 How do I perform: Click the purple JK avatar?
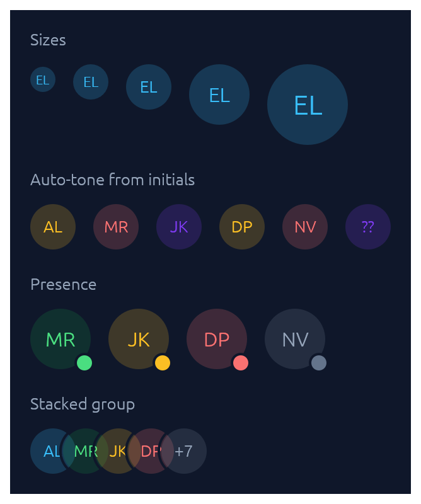pyautogui.click(x=179, y=227)
